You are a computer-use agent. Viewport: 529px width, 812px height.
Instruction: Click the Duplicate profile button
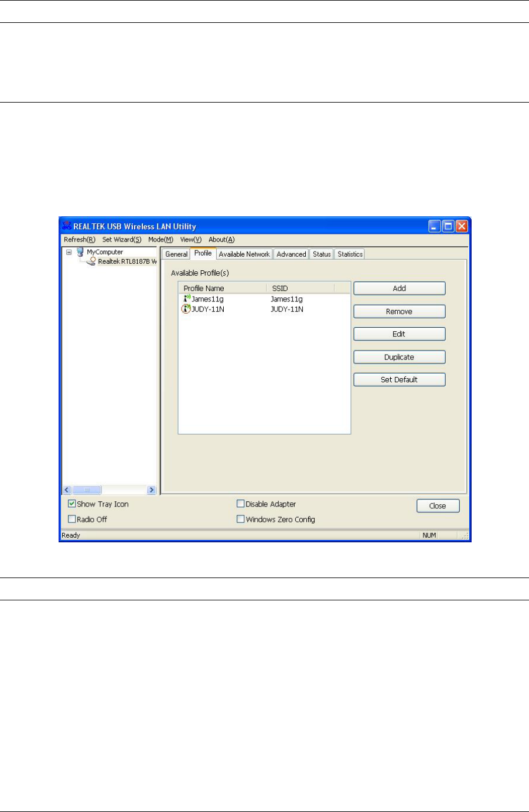(400, 357)
